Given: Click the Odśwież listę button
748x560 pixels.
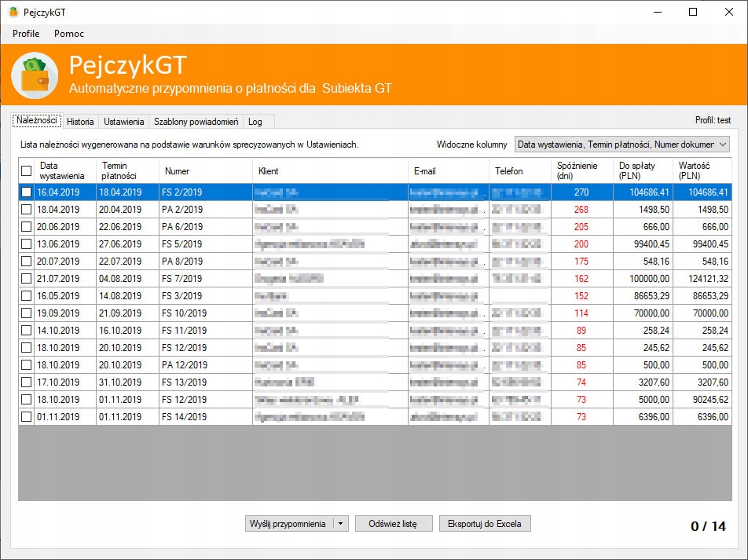Looking at the screenshot, I should 394,523.
